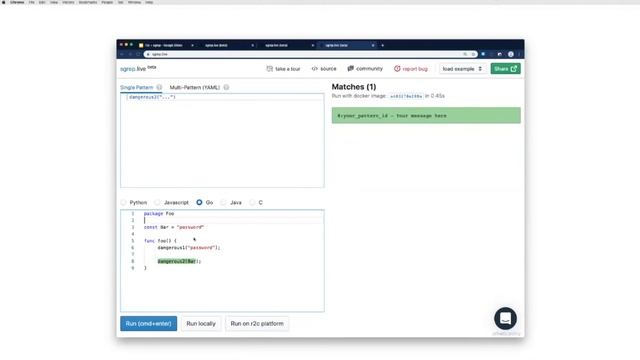Open the take a tour link

pyautogui.click(x=283, y=69)
